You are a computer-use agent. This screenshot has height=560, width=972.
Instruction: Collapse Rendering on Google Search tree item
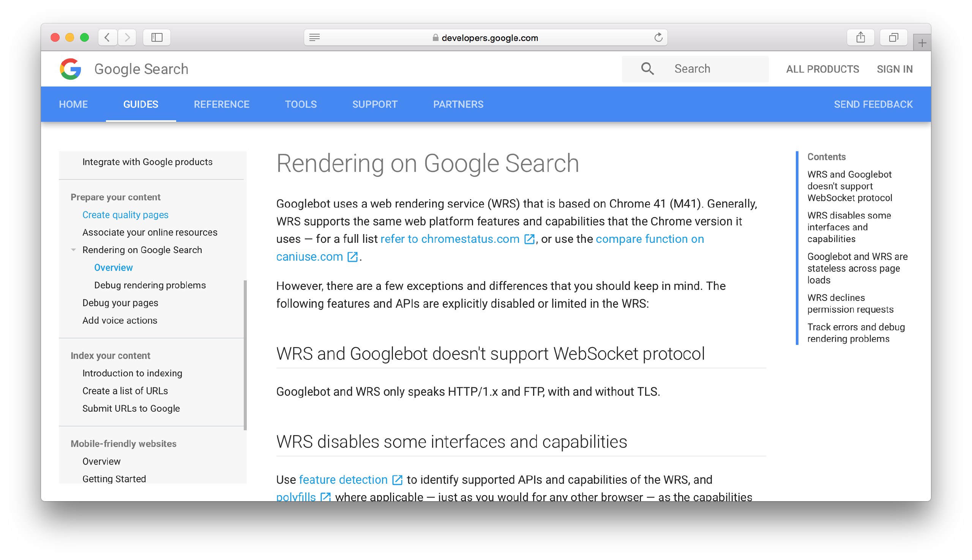73,250
